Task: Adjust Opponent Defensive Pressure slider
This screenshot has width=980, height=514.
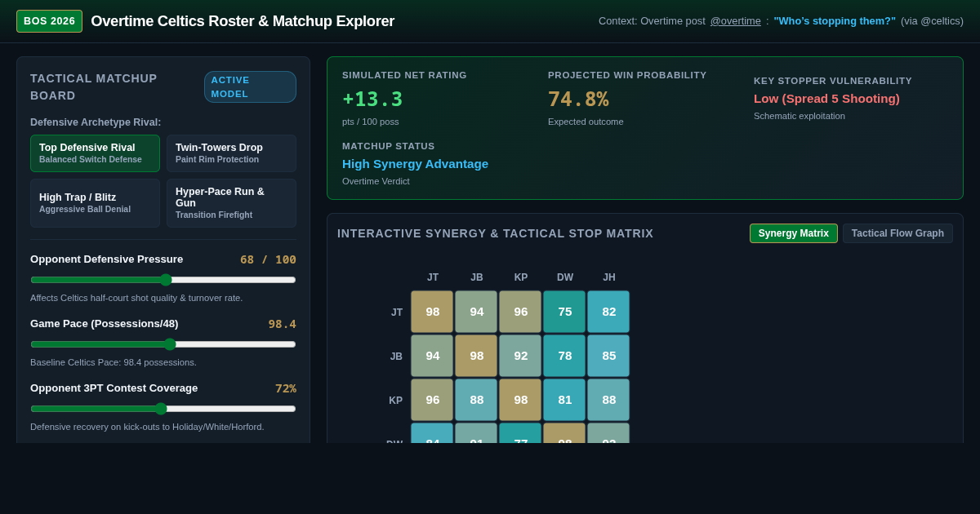Action: [x=163, y=280]
